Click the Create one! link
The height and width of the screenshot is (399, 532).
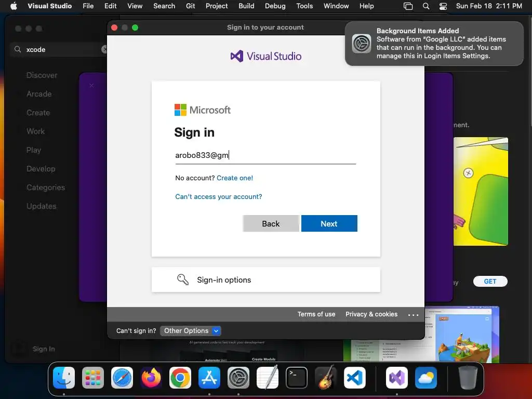235,178
